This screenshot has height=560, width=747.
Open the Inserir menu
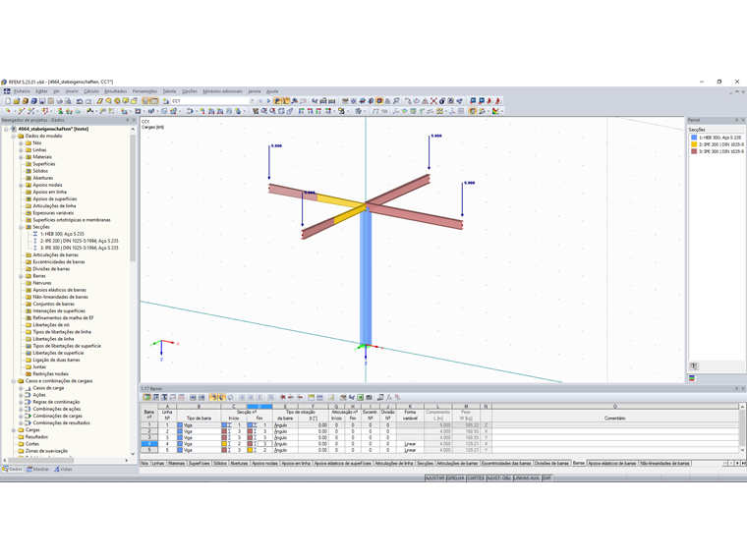72,91
